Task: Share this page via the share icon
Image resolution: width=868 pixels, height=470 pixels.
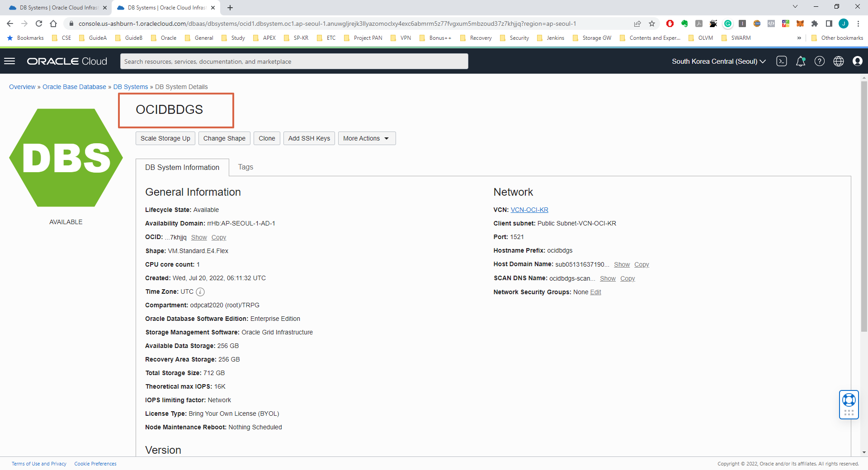Action: tap(637, 23)
